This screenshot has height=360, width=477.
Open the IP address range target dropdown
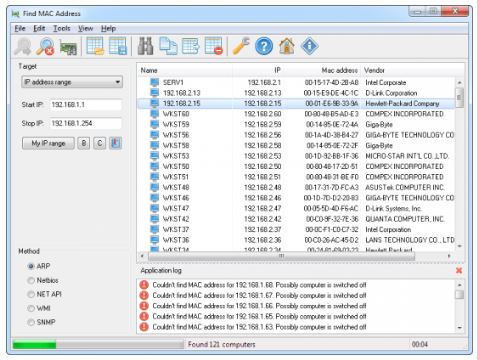72,82
